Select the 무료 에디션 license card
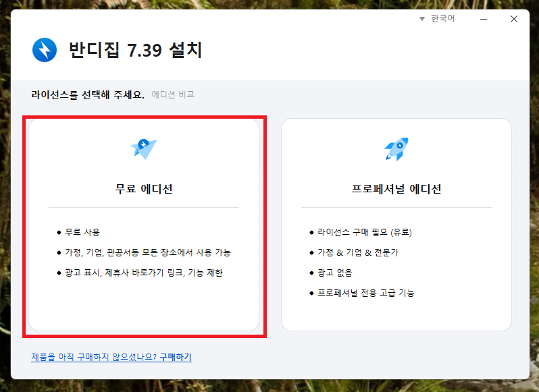The height and width of the screenshot is (392, 539). point(144,225)
